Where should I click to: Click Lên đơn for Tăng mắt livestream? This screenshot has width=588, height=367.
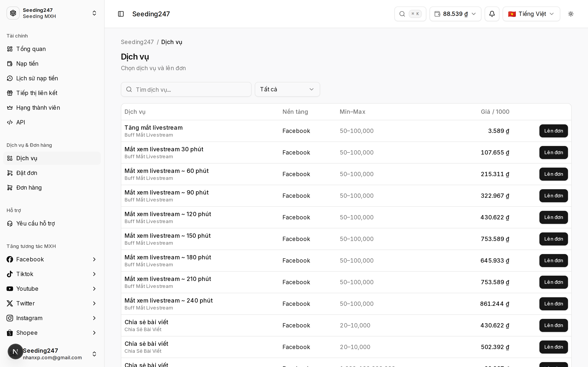[x=553, y=131]
